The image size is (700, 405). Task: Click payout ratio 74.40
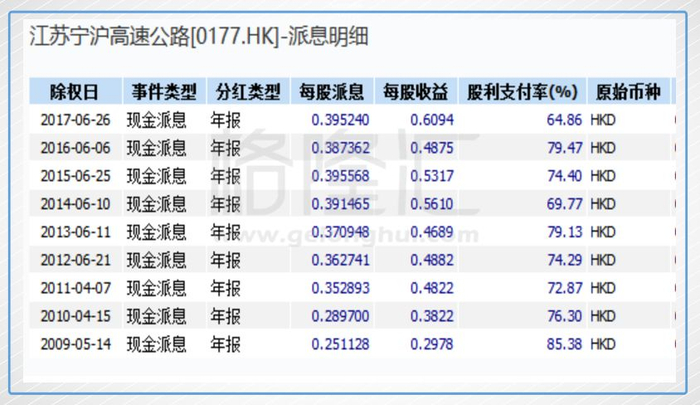565,176
